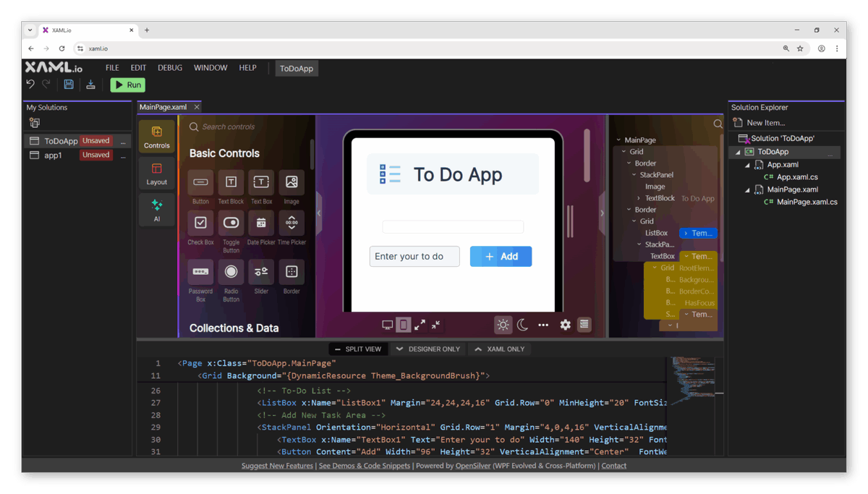Image resolution: width=868 pixels, height=494 pixels.
Task: Click the new solution icon under My Solutions
Action: tap(34, 123)
